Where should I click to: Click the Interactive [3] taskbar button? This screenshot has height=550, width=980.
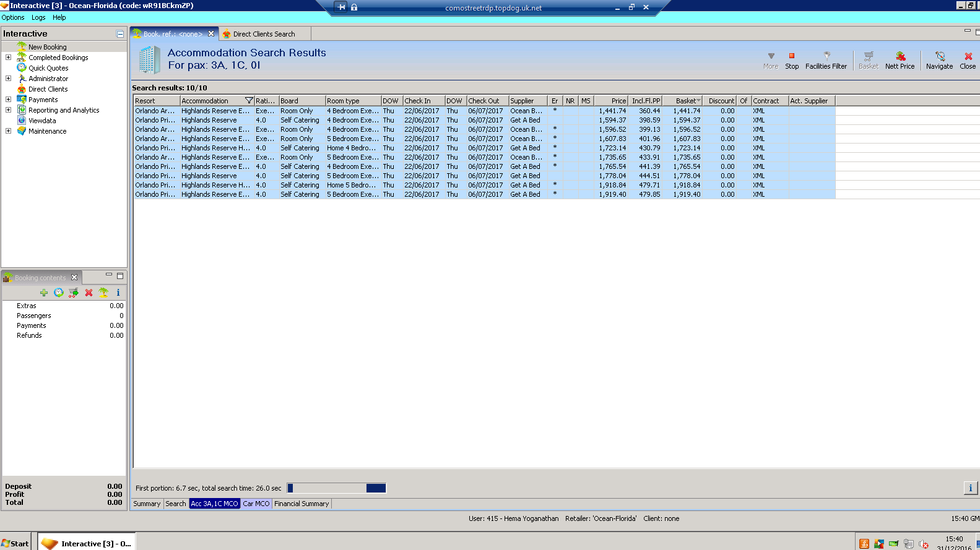(87, 543)
